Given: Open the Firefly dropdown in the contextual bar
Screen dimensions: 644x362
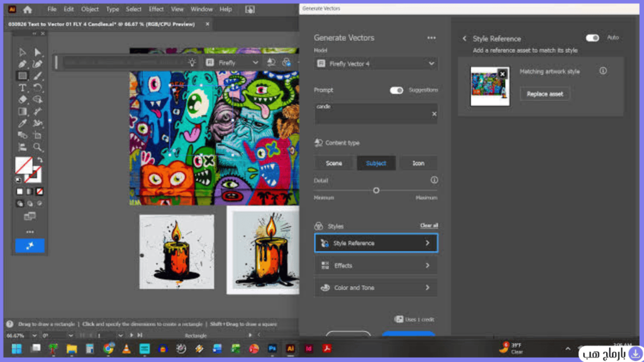Looking at the screenshot, I should 233,63.
